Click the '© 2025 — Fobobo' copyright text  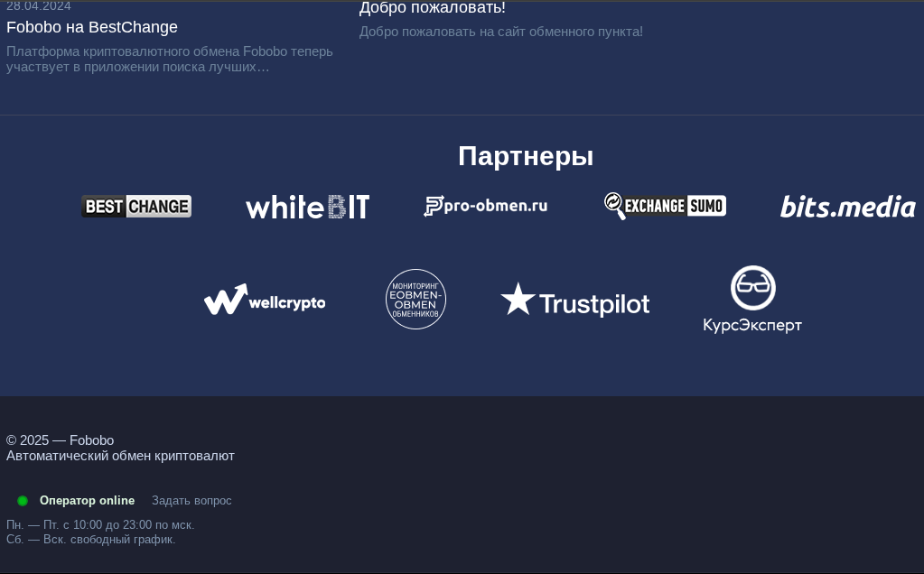pyautogui.click(x=61, y=440)
